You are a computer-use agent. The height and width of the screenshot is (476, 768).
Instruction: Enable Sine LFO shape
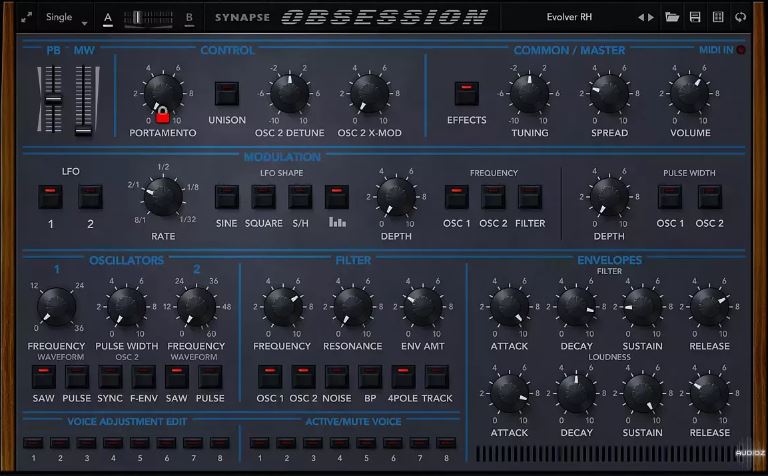click(227, 196)
